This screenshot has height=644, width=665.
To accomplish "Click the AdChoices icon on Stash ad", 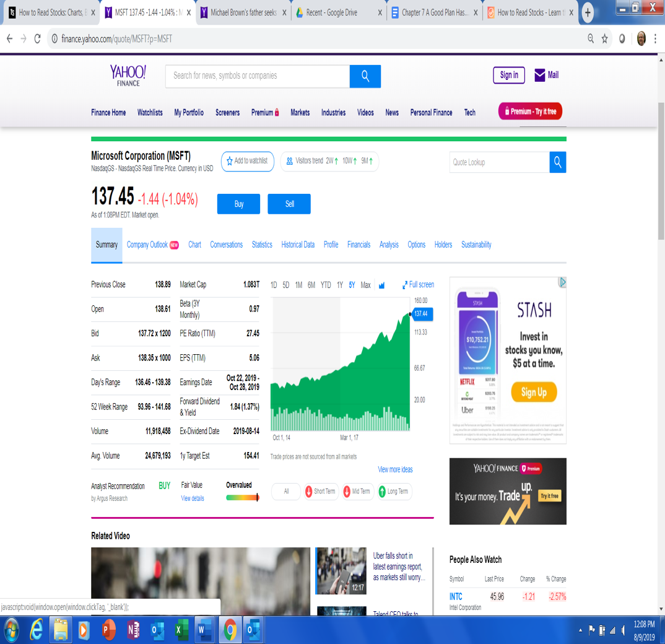I will (562, 282).
